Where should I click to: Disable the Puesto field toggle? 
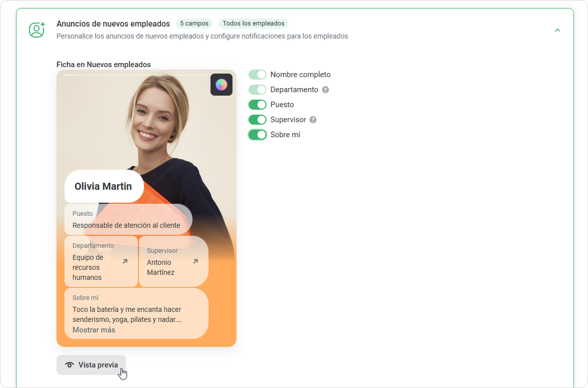point(257,105)
